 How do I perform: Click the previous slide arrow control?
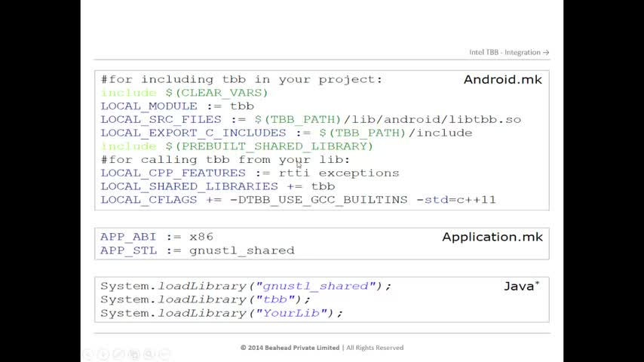coord(87,354)
